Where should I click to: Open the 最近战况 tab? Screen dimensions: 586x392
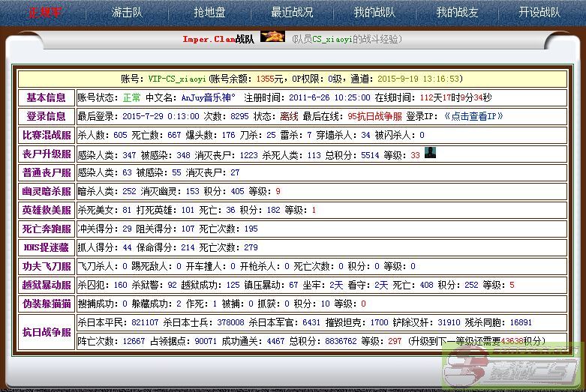point(292,13)
